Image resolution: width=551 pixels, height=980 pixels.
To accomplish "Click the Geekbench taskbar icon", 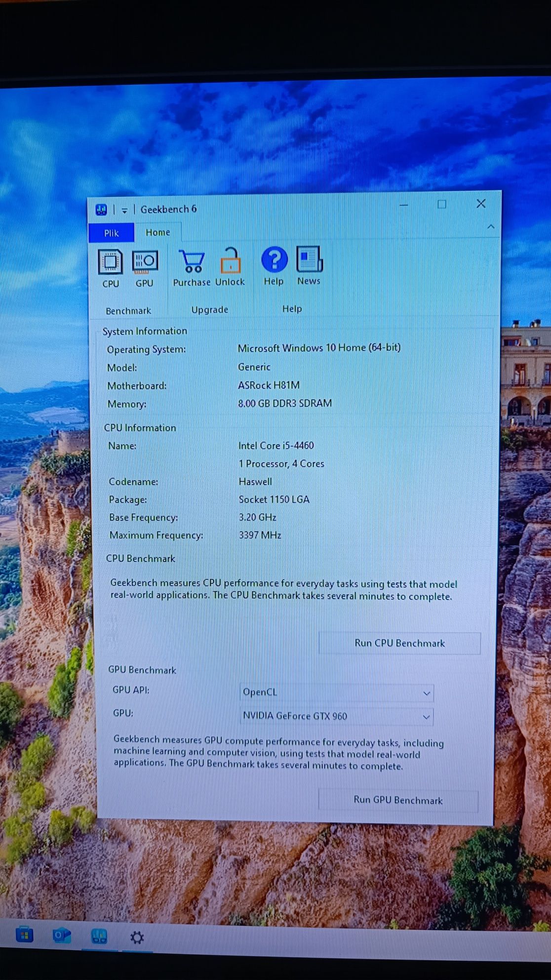I will coord(99,936).
